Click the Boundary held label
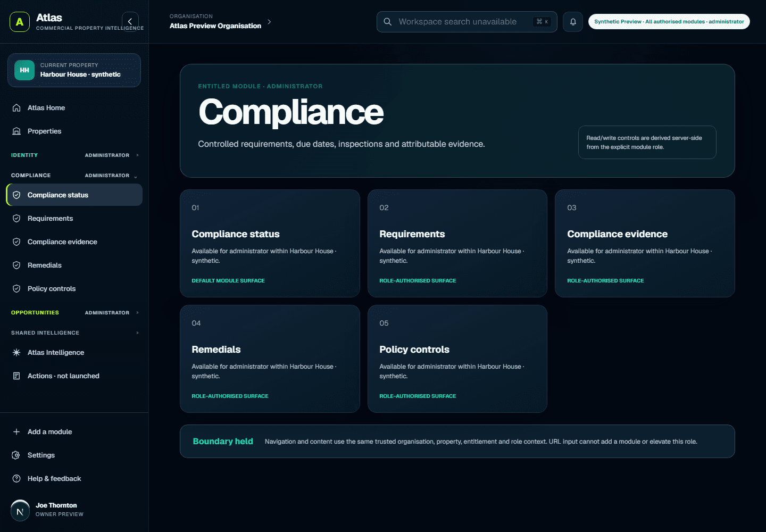 [x=223, y=442]
